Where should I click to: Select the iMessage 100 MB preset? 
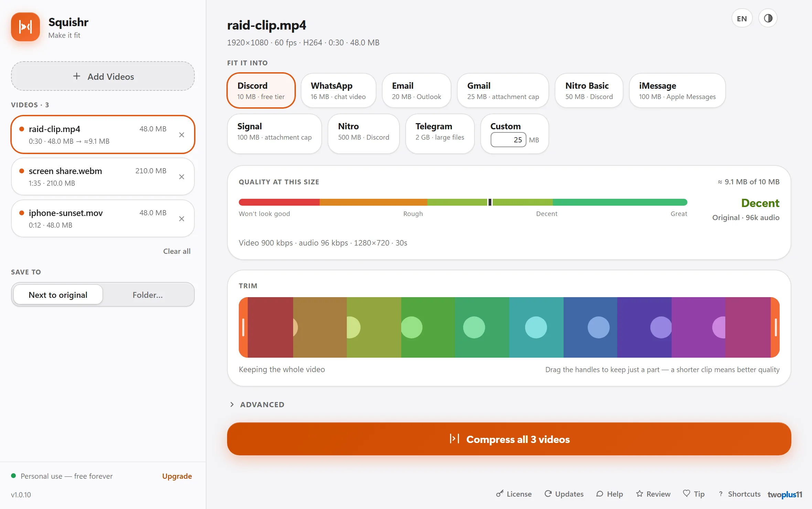[x=677, y=91]
